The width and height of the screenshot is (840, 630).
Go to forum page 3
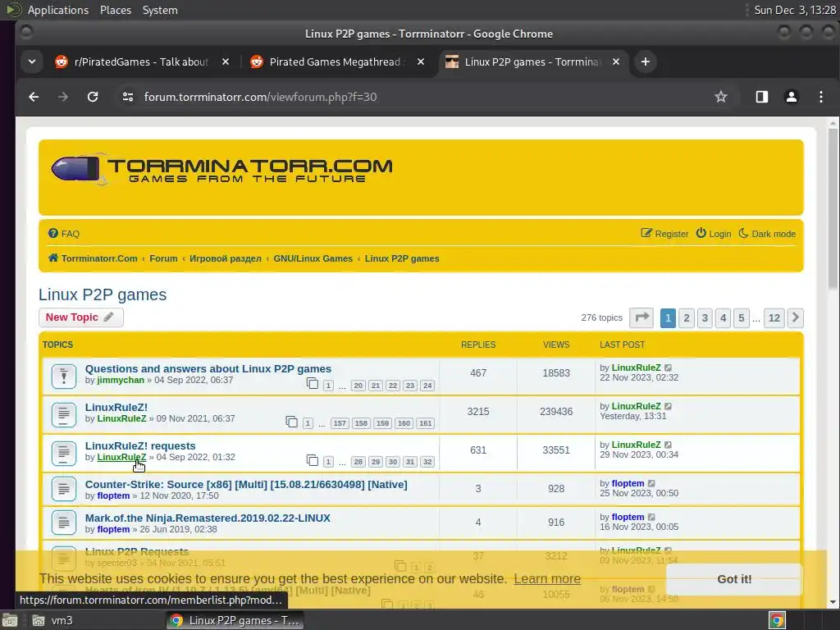(x=705, y=317)
